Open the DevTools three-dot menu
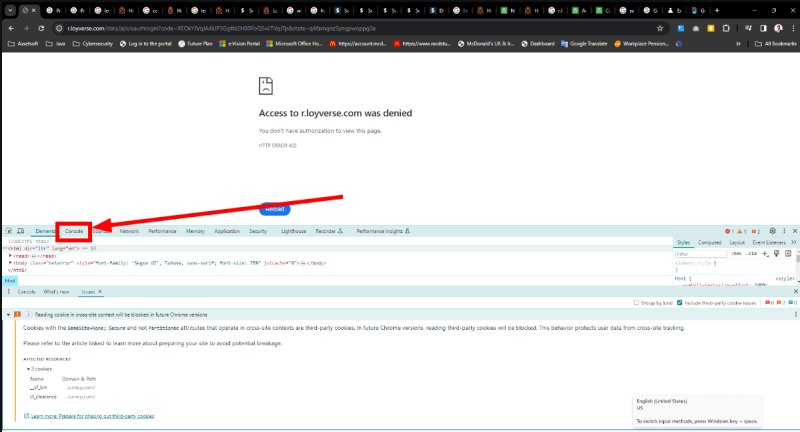 pyautogui.click(x=784, y=230)
